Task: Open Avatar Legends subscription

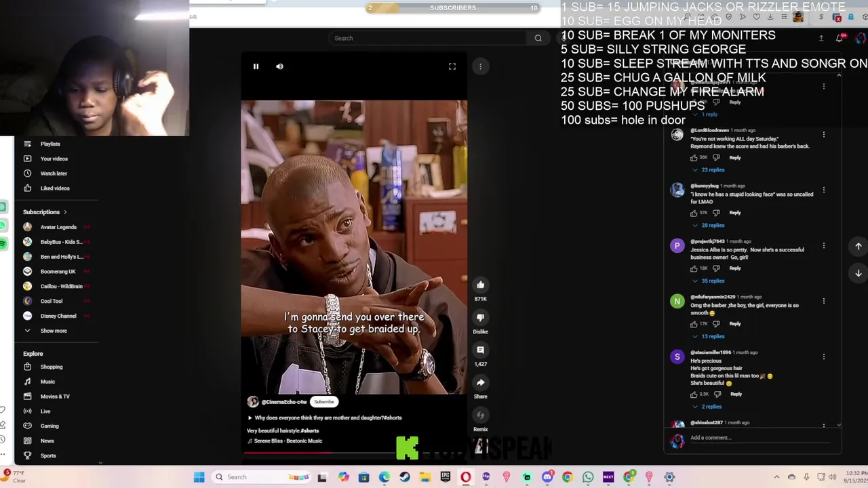Action: (x=57, y=227)
